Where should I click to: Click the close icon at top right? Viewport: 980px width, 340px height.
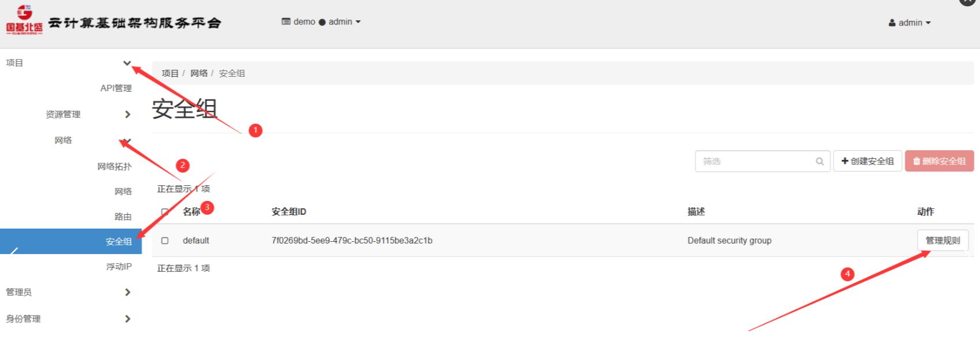[967, 2]
